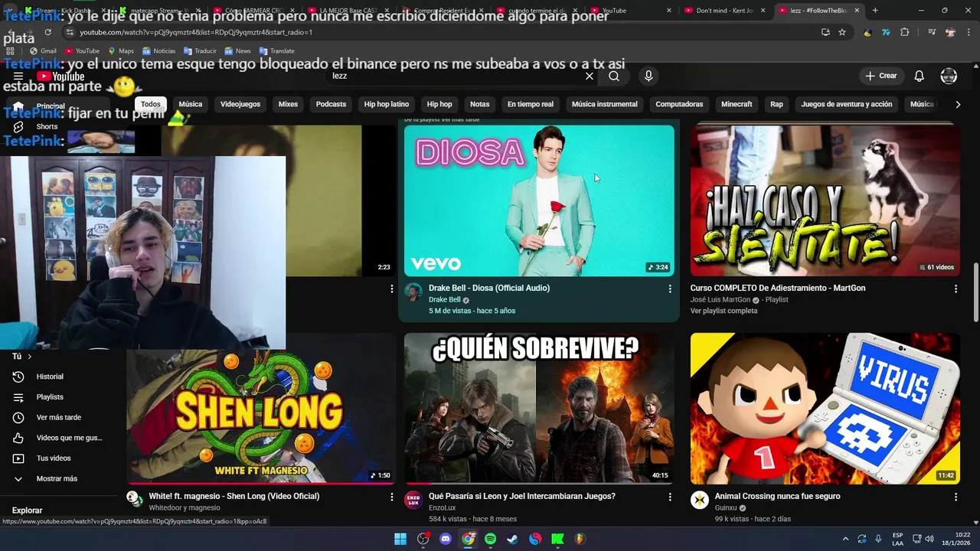Open the Gmail bookmark

(43, 51)
